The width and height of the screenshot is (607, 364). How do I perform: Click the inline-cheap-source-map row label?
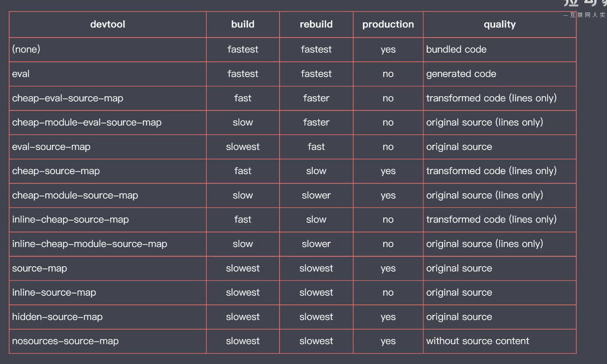70,219
